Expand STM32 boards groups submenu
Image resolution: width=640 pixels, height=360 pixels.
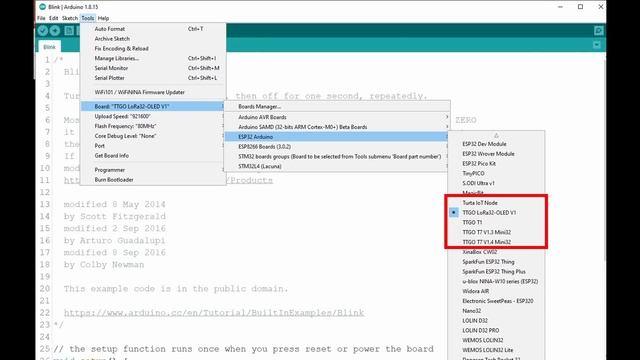338,156
